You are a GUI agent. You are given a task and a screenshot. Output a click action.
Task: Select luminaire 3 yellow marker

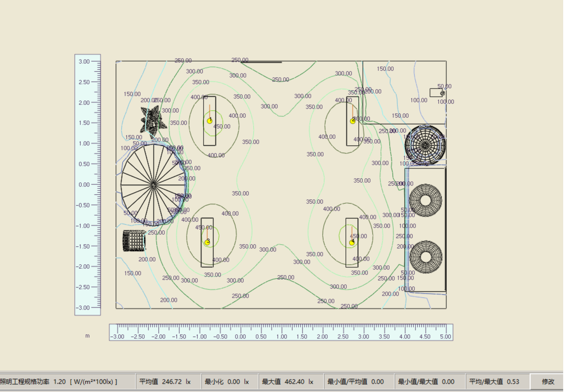(x=207, y=243)
